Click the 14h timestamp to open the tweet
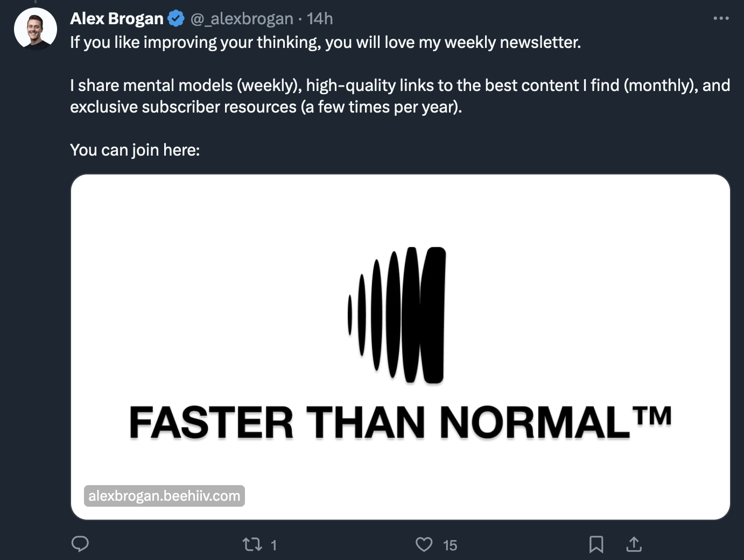This screenshot has width=744, height=560. tap(320, 18)
